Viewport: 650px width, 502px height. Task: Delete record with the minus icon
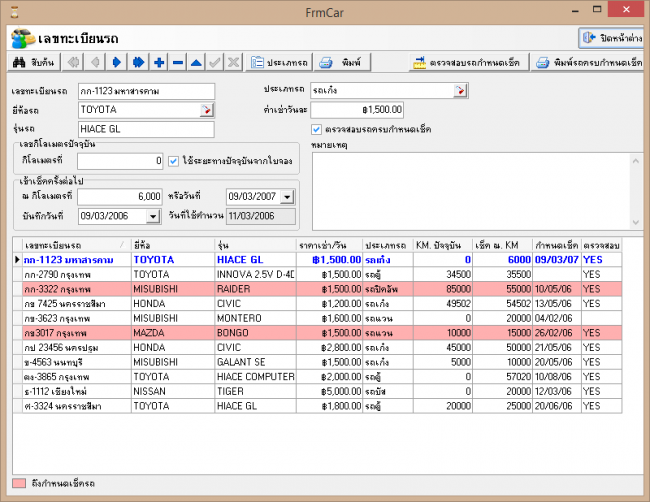coord(178,62)
